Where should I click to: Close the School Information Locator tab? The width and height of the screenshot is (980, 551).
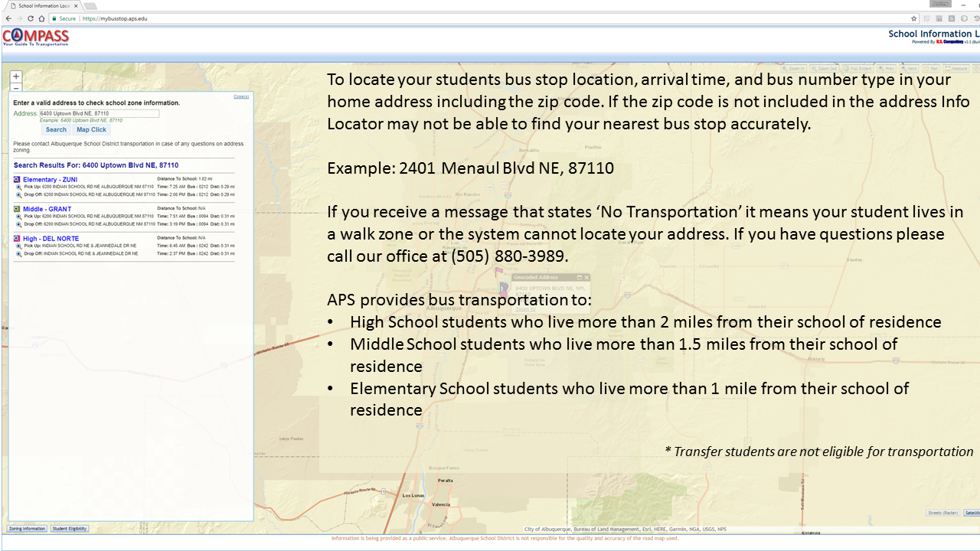click(76, 6)
